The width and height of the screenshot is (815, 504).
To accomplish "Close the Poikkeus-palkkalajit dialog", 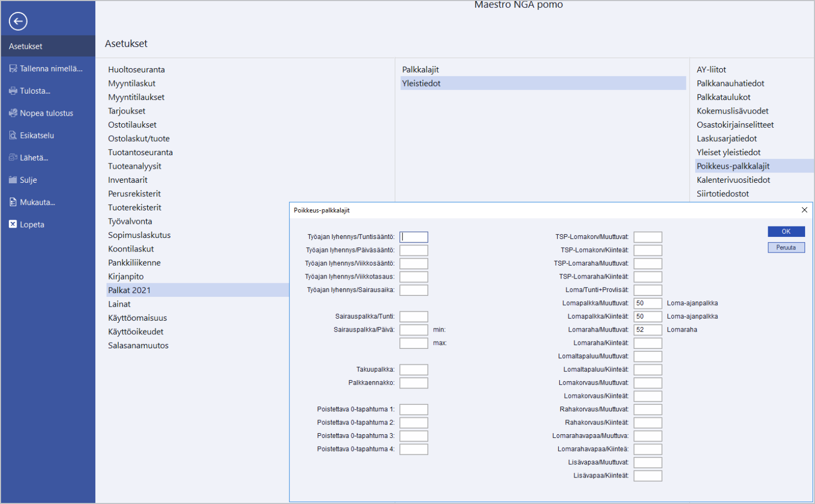I will click(x=804, y=210).
